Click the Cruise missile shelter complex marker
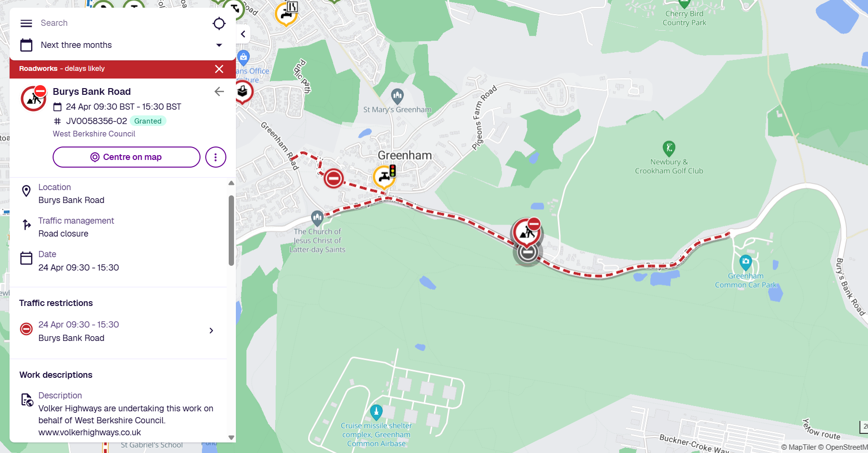868x453 pixels. pos(376,412)
